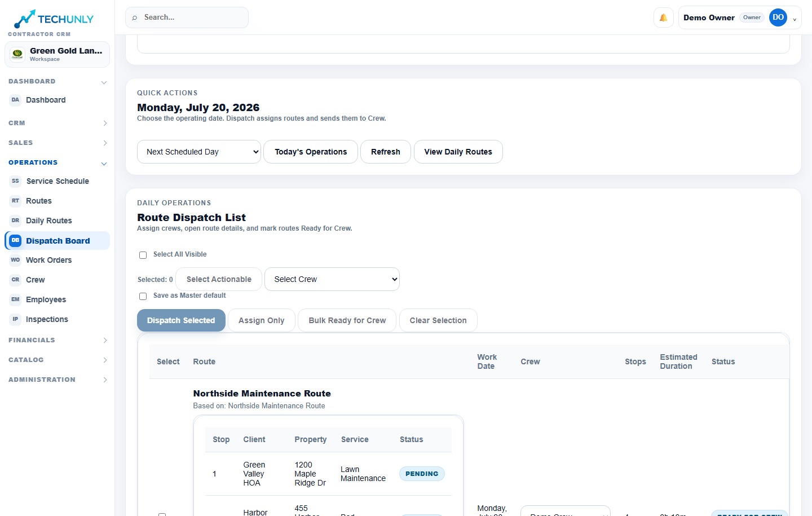Screen dimensions: 812x516
Task: Open Crew page in sidebar
Action: point(57,280)
